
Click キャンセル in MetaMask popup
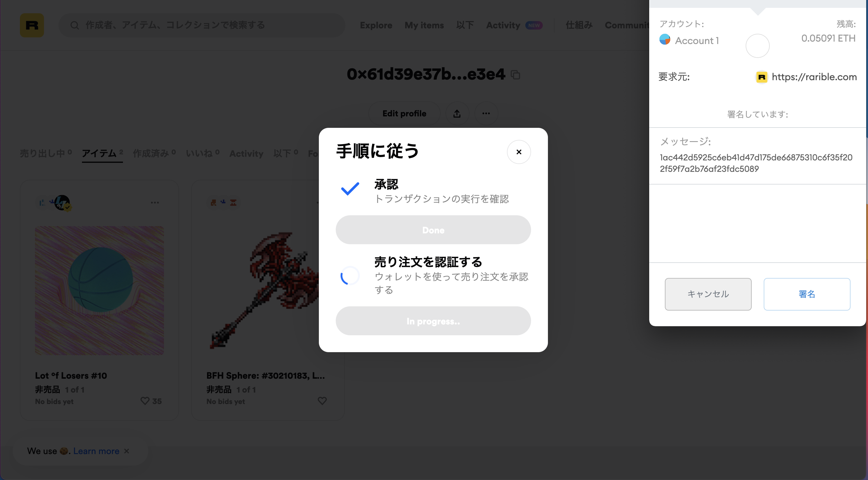708,294
